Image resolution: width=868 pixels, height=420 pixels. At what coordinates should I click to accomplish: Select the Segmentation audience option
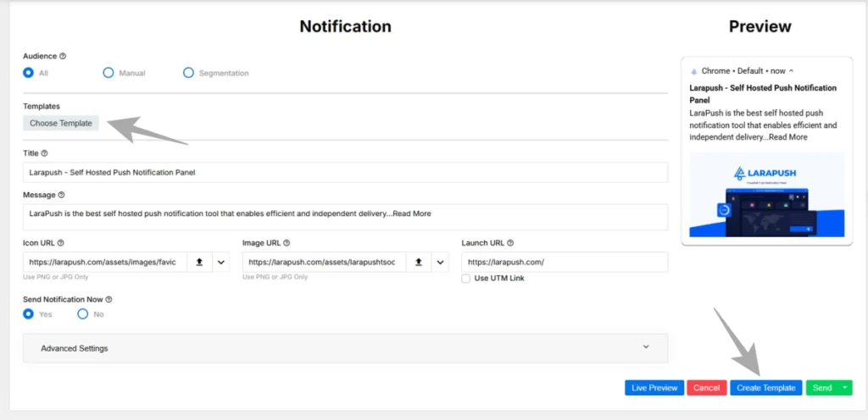point(189,72)
